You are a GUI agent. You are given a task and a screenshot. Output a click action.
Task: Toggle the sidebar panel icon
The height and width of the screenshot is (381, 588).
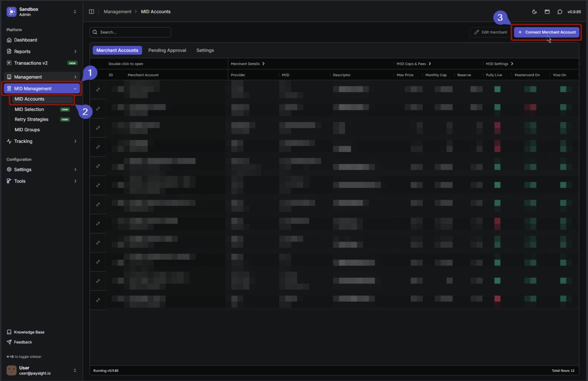click(91, 12)
